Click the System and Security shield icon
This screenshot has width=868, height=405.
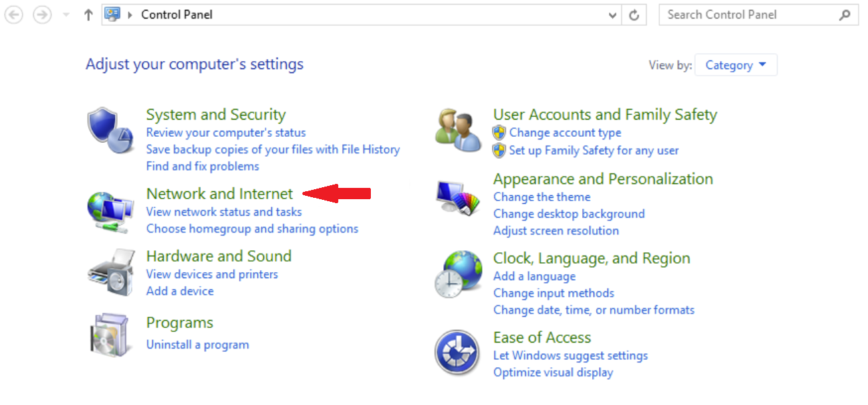(x=103, y=130)
